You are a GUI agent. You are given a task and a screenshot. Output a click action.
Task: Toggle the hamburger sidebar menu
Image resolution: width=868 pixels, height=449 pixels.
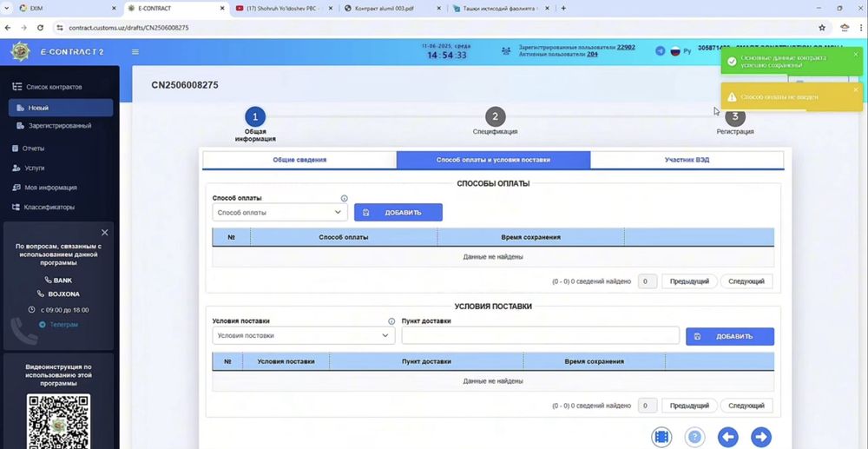[x=135, y=52]
